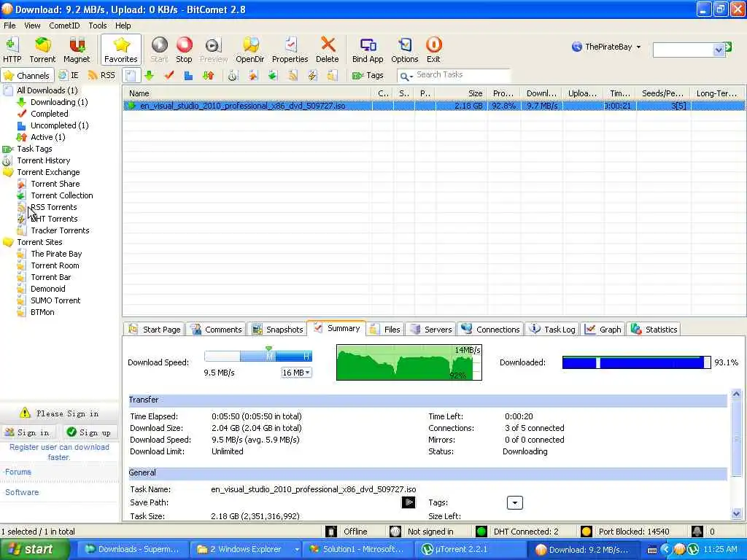Select Uncompleted (1) in sidebar
The width and height of the screenshot is (747, 560).
[x=60, y=125]
